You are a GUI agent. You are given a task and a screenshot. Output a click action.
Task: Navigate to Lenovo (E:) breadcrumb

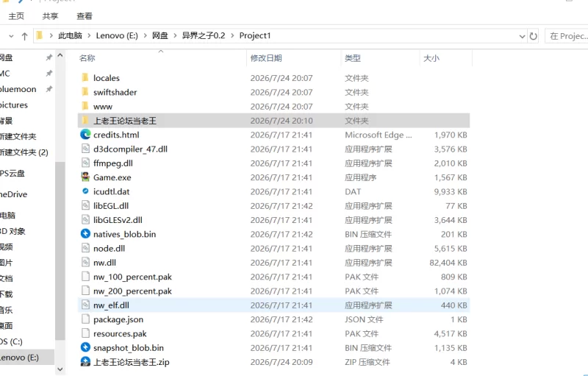pyautogui.click(x=117, y=35)
